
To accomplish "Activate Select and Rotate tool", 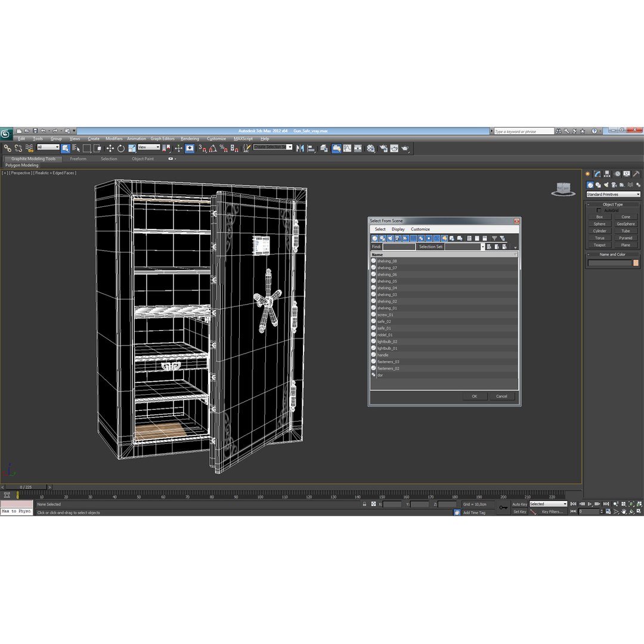I will coord(120,148).
